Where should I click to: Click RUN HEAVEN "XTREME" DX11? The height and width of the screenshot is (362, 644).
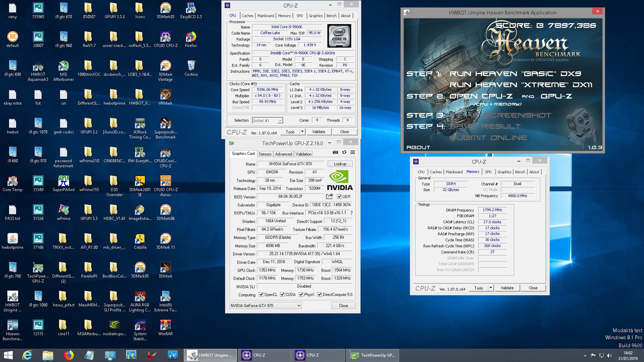click(x=521, y=84)
